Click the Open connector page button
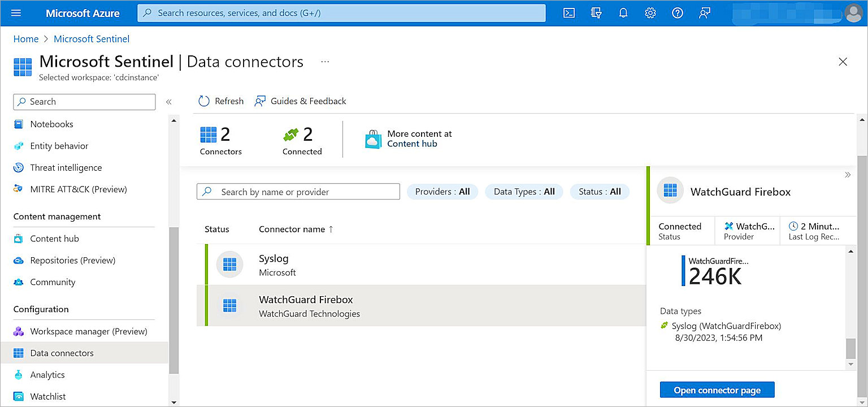The height and width of the screenshot is (407, 868). coord(717,389)
